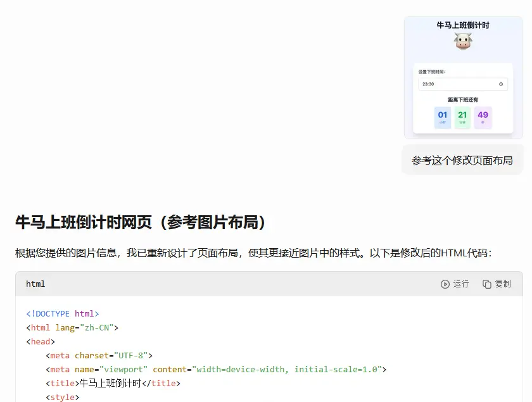This screenshot has width=532, height=402.
Task: Click the html lang="zh-CN" code line
Action: (x=72, y=328)
